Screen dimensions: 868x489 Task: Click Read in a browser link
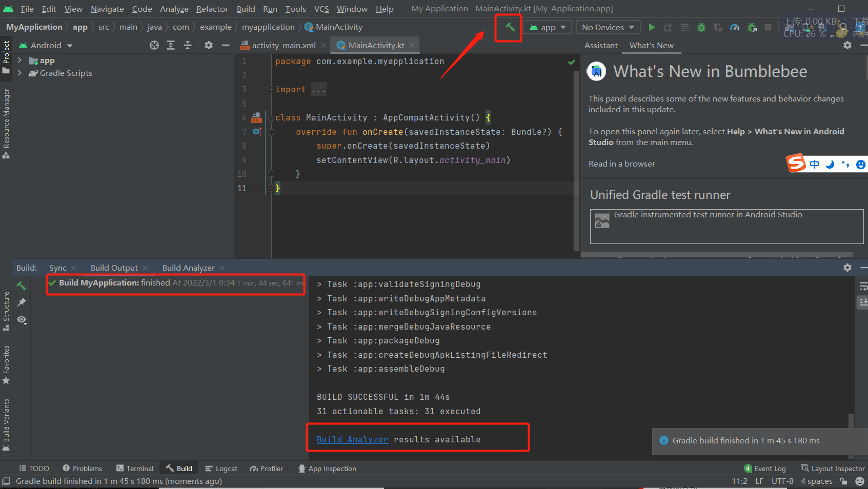[621, 164]
